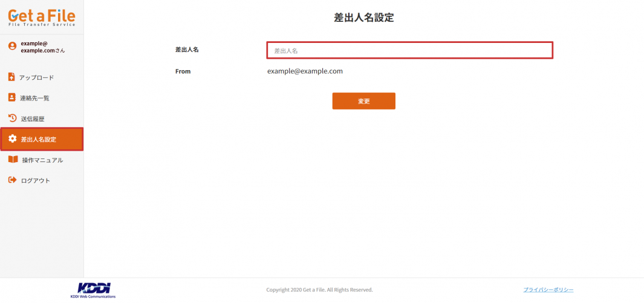Open 送信履歴 from the sidebar
Viewport: 644px width, 303px height.
click(33, 119)
